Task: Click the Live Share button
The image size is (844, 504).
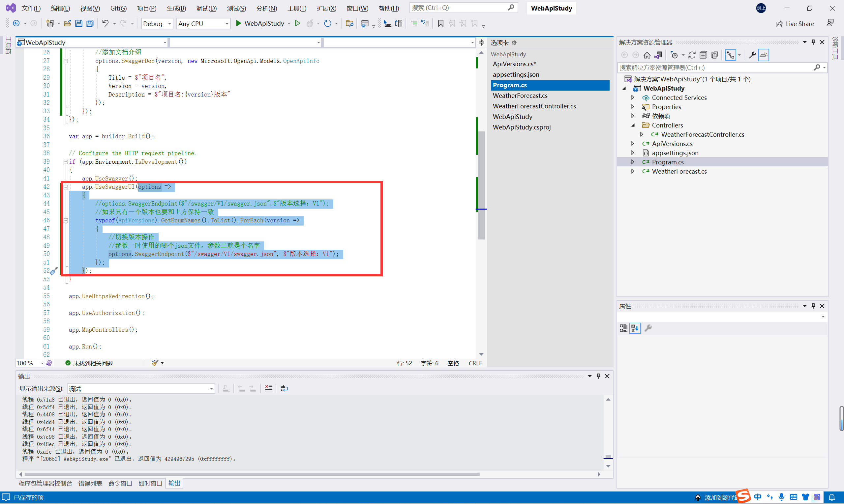Action: [x=795, y=24]
